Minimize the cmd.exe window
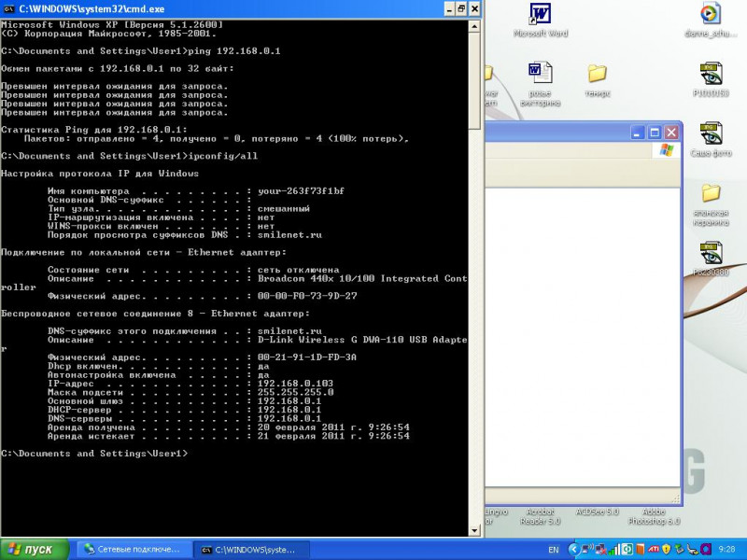 coord(446,8)
